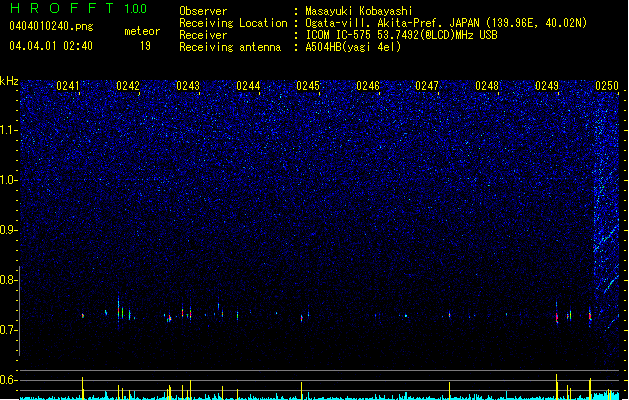Click the strong red echo just after 0249
The width and height of the screenshot is (629, 400).
(x=557, y=315)
